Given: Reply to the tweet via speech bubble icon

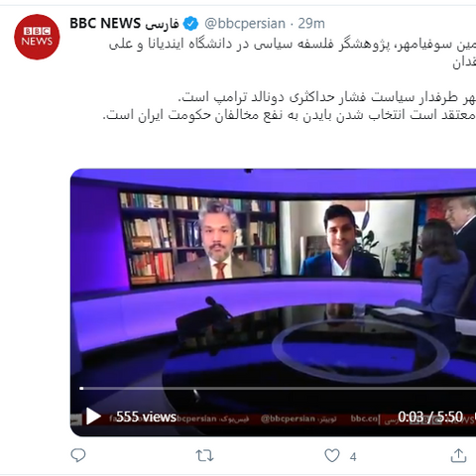Looking at the screenshot, I should point(78,455).
